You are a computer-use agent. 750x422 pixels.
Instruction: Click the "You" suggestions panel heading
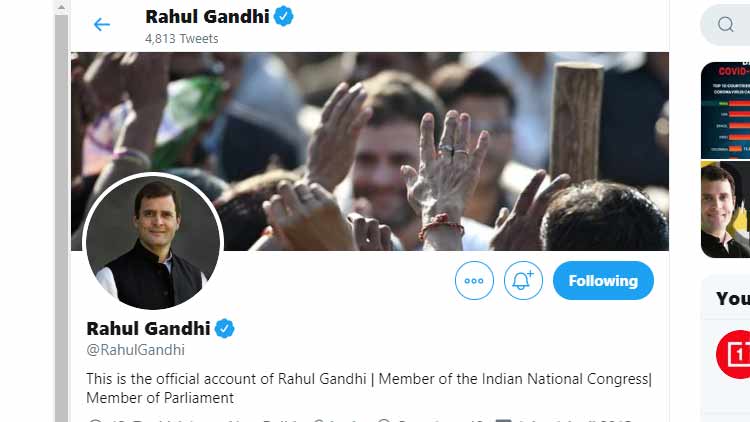point(733,298)
